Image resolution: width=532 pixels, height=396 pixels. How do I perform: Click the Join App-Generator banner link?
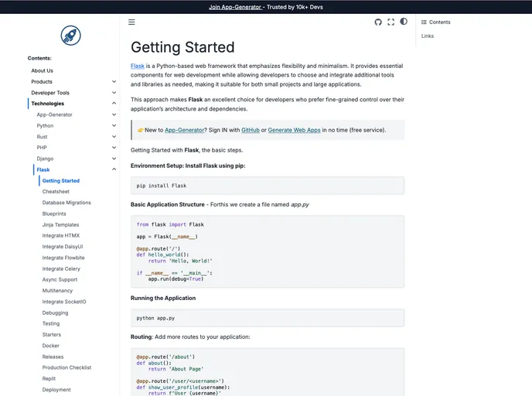(235, 7)
